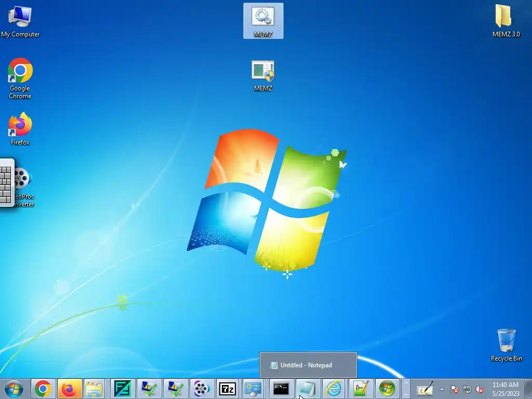
Task: Select the MEMZ 3.0 folder
Action: click(506, 20)
